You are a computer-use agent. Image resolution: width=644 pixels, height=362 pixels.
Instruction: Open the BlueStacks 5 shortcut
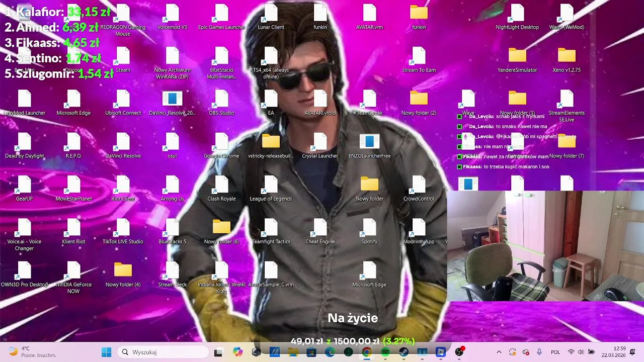coord(172,231)
